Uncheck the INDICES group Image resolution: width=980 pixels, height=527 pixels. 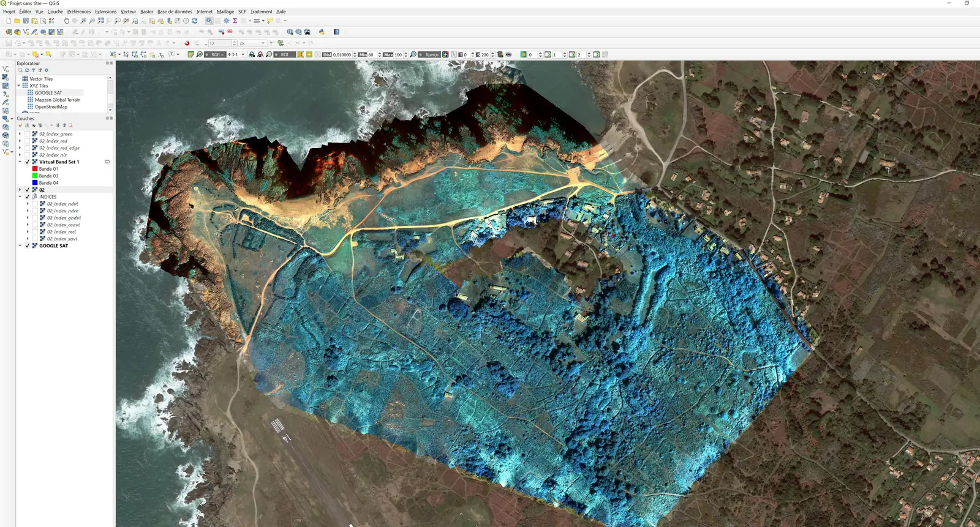(x=27, y=197)
